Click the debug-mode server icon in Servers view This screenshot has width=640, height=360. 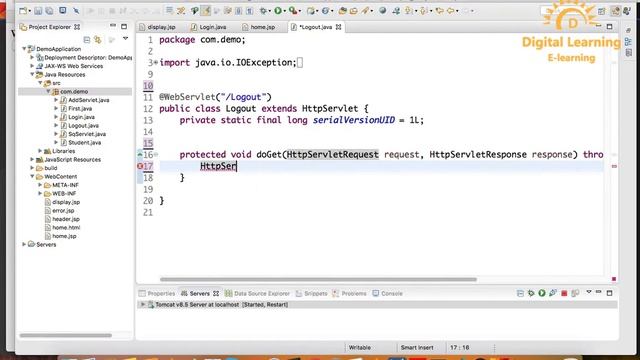(531, 293)
